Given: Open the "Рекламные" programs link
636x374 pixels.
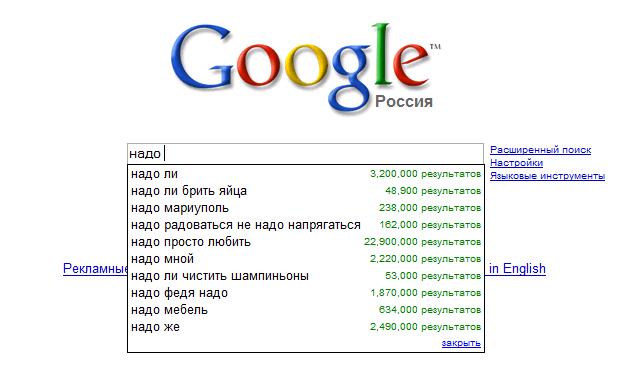Looking at the screenshot, I should (95, 269).
